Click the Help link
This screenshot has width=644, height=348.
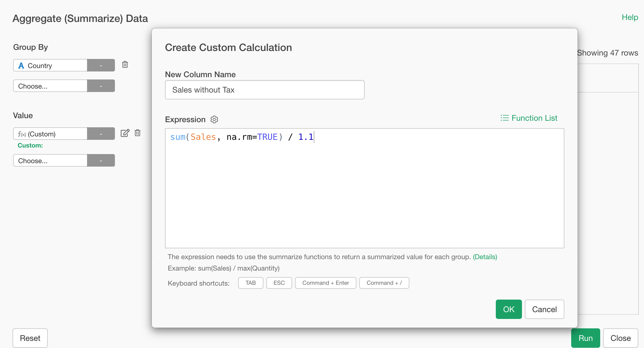tap(630, 17)
